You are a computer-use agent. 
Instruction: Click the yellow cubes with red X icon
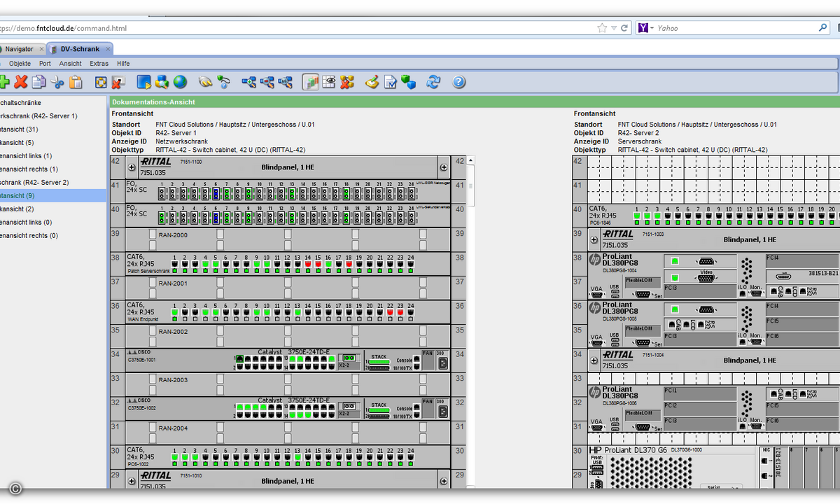tap(347, 82)
